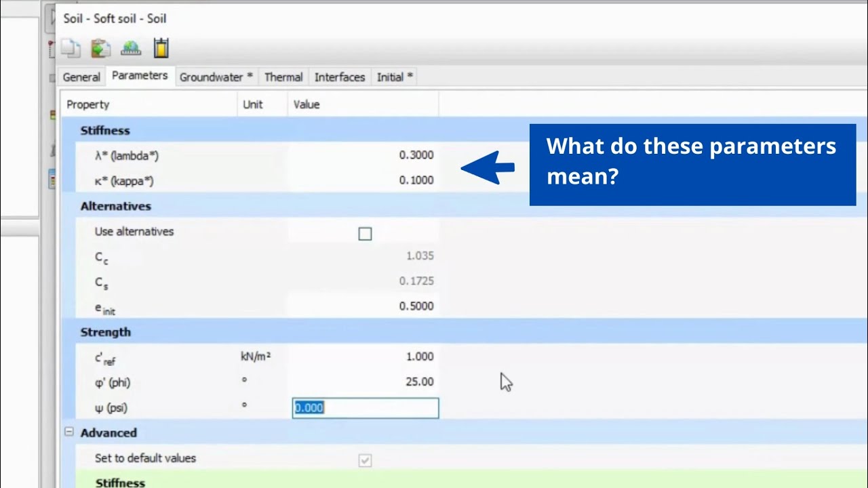Click the φ' (phi) property label
Image resolution: width=868 pixels, height=488 pixels.
click(113, 383)
